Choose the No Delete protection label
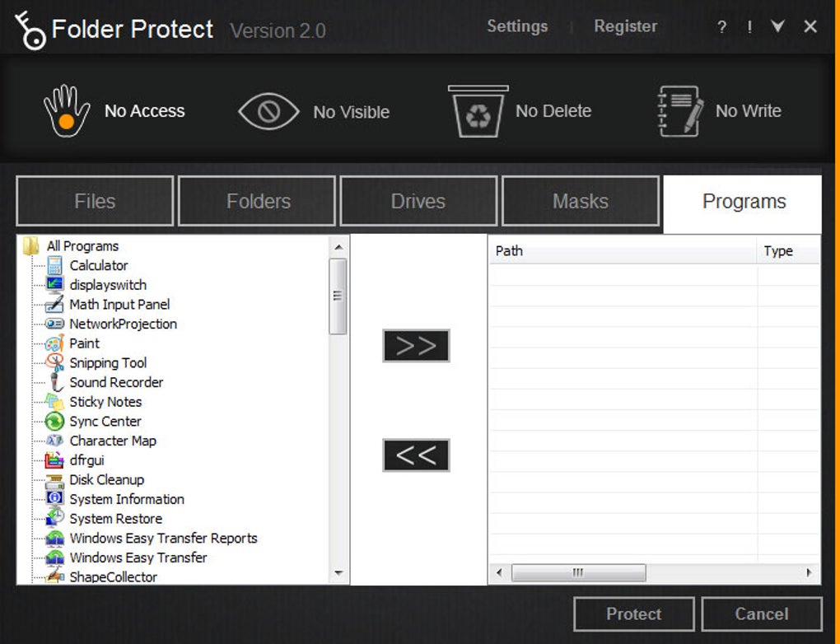Screen dimensions: 840x644 [553, 111]
